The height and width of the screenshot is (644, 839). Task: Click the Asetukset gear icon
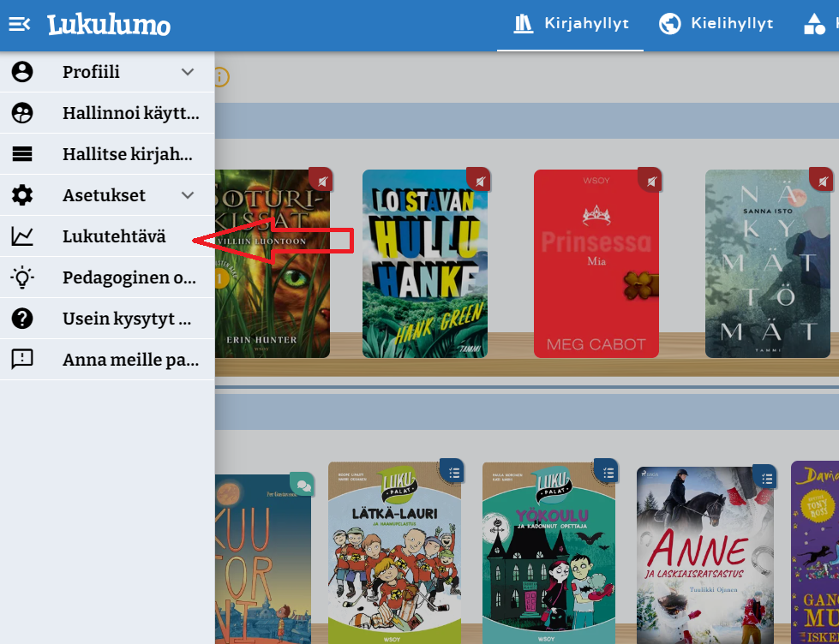pyautogui.click(x=22, y=195)
